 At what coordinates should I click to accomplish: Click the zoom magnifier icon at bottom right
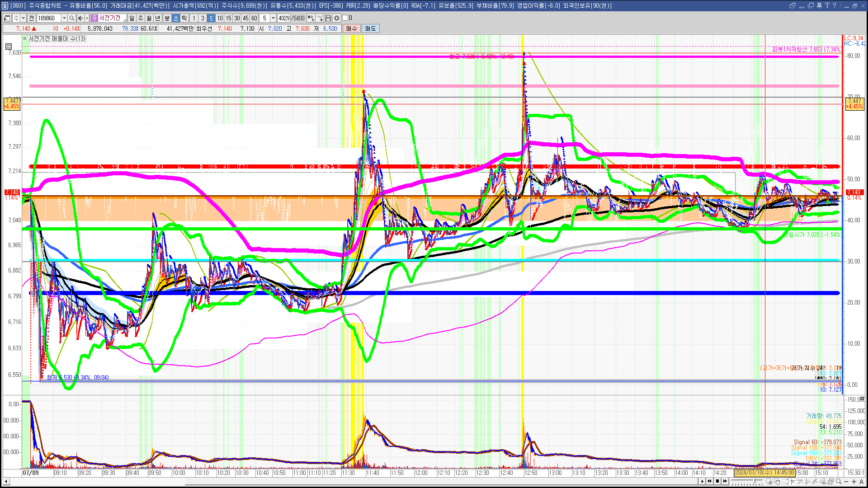(x=839, y=481)
